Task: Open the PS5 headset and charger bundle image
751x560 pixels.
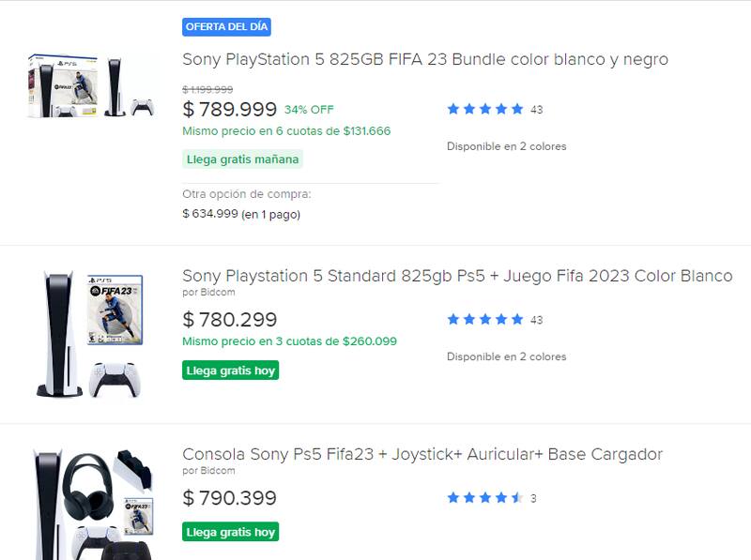Action: coord(91,504)
